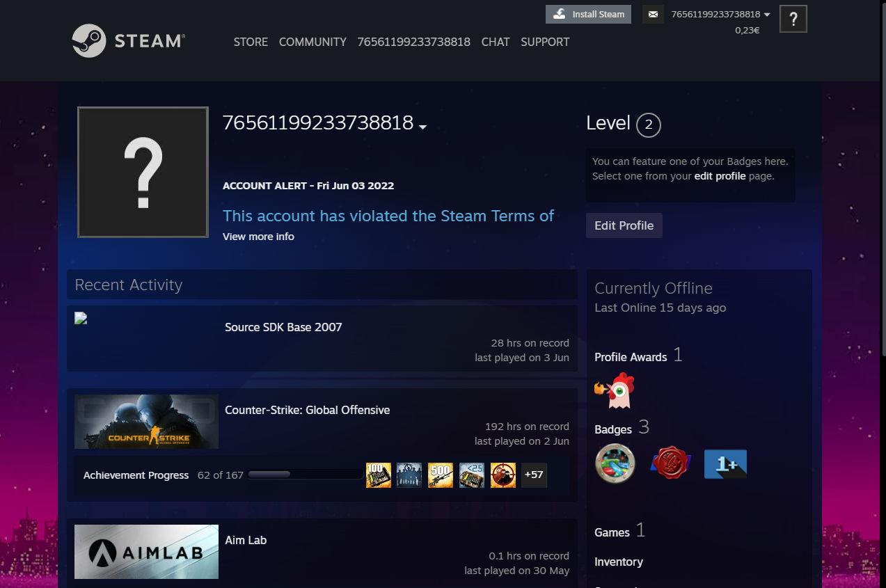
Task: Open Counter-Strike: Global Offensive title link
Action: (307, 410)
